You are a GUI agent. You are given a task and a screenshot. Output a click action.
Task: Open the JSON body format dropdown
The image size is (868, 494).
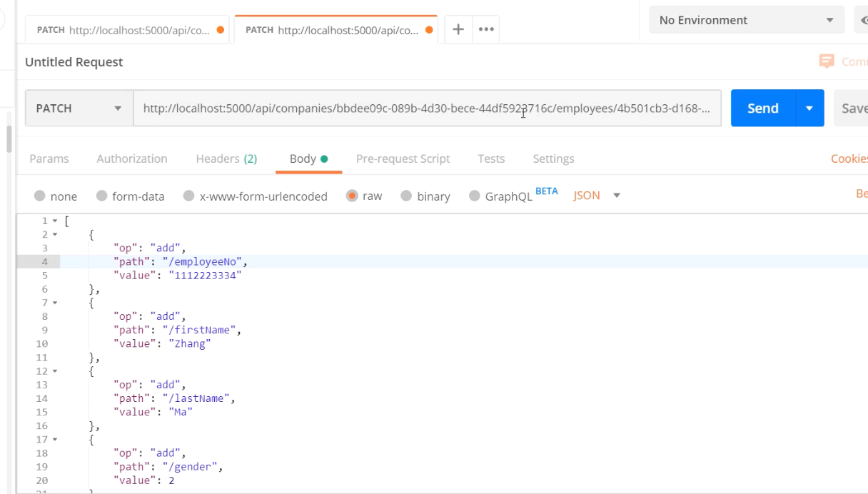(597, 196)
